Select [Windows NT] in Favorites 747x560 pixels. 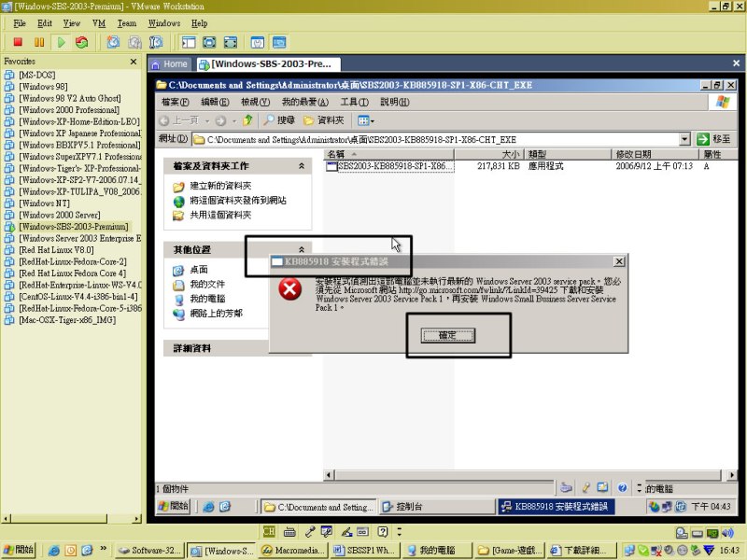[x=44, y=203]
